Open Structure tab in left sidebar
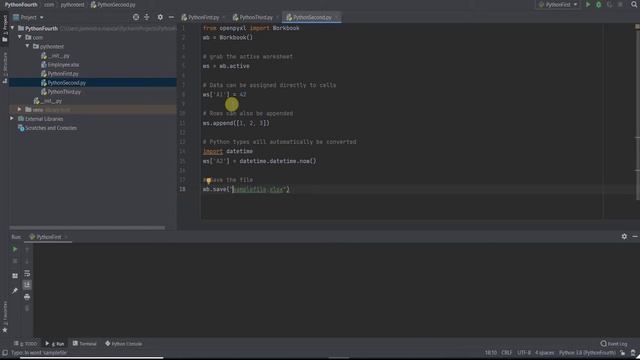This screenshot has width=640, height=360. tap(4, 68)
